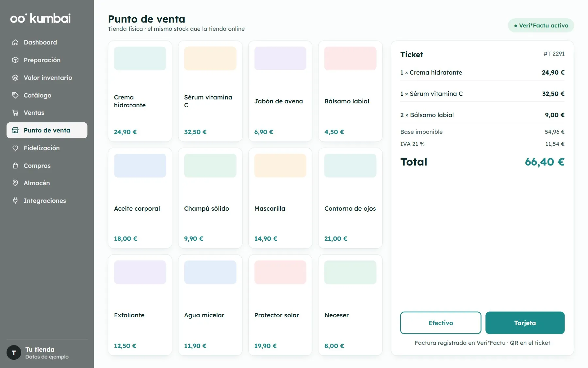Click the Catálogo tag icon

[x=15, y=96]
